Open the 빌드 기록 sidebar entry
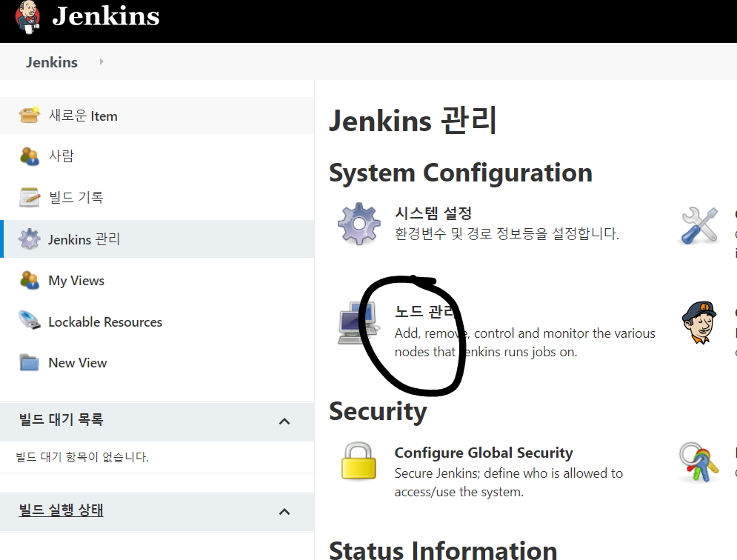The image size is (737, 560). tap(76, 197)
